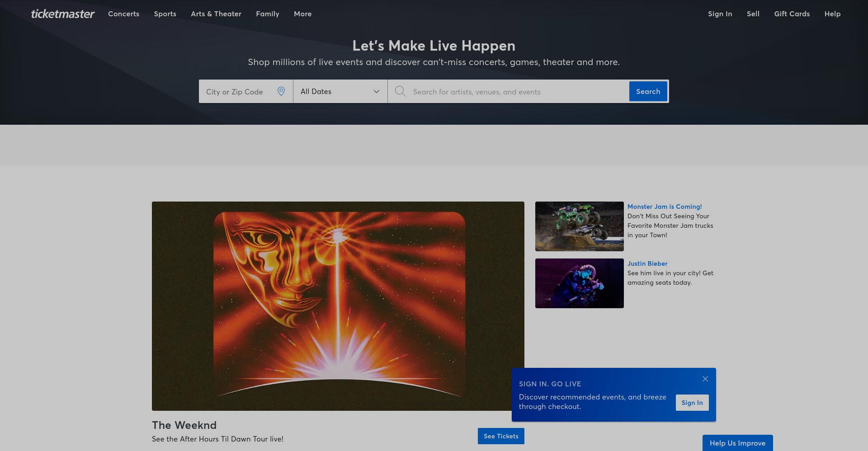This screenshot has height=451, width=868.
Task: Open the Monster Jam is Coming! link
Action: point(665,207)
